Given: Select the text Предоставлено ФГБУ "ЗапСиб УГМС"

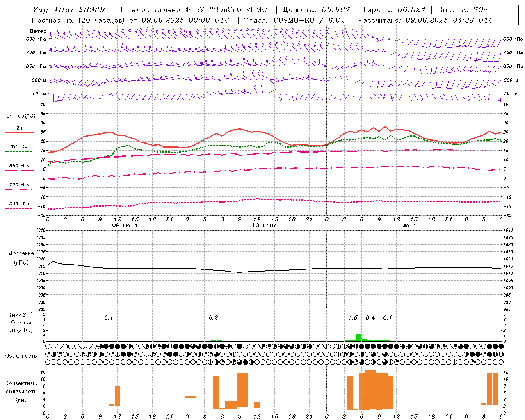Looking at the screenshot, I should point(196,10).
